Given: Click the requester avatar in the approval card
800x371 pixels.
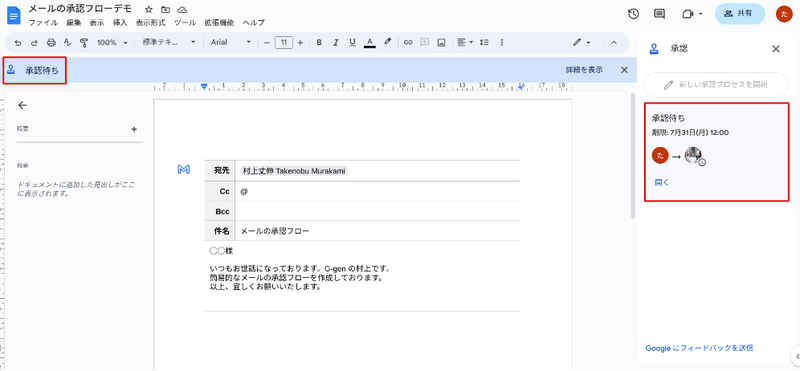Looking at the screenshot, I should [x=660, y=156].
